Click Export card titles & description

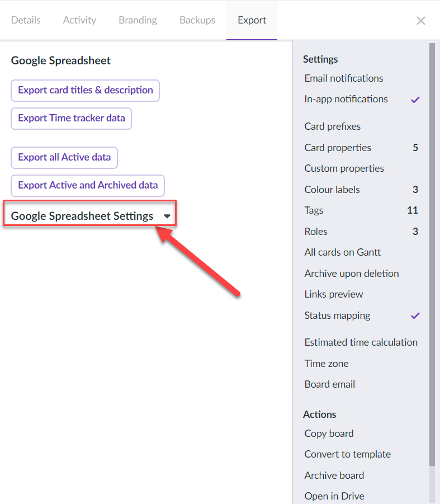(x=85, y=90)
